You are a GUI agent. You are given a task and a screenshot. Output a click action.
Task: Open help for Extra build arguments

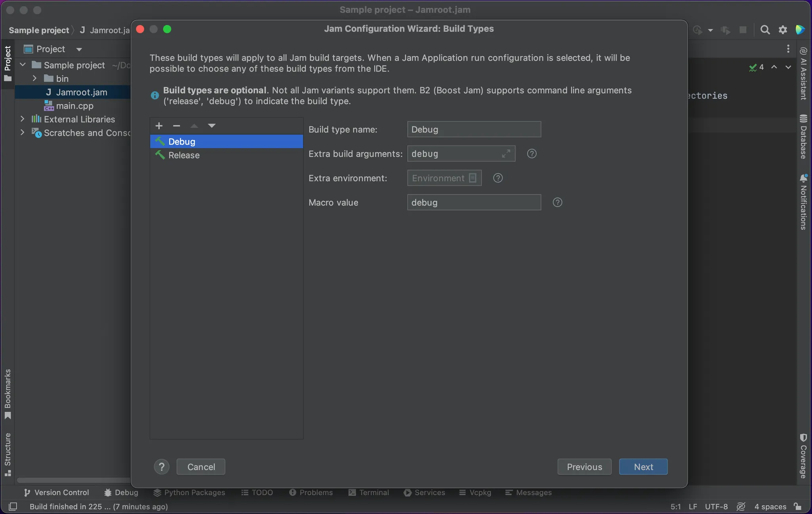click(532, 154)
